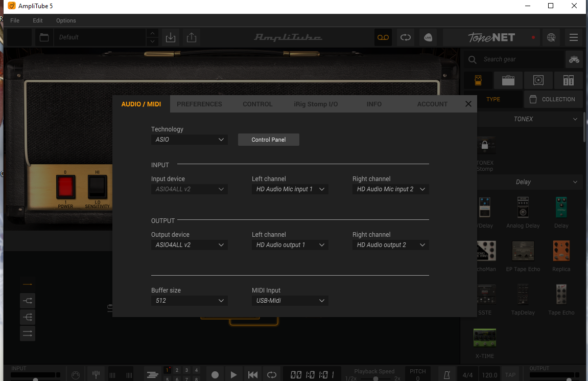Close the settings dialog
Screen dimensions: 588x381
(468, 104)
